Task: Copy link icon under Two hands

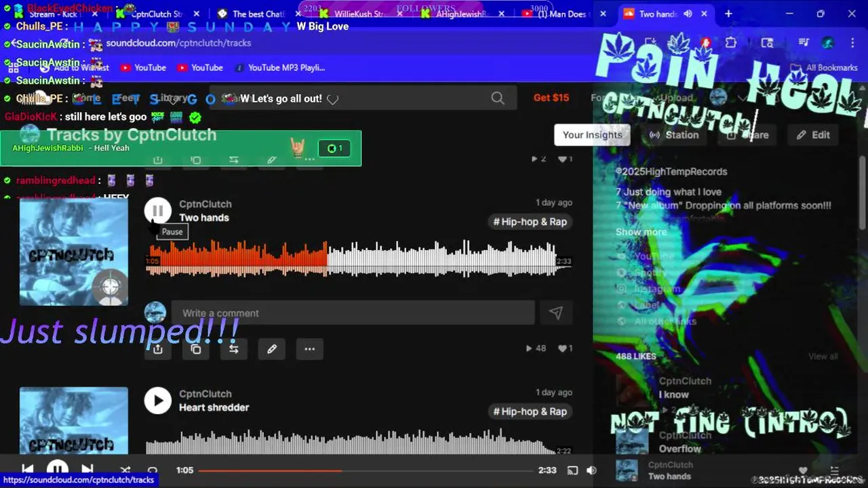Action: (x=196, y=349)
